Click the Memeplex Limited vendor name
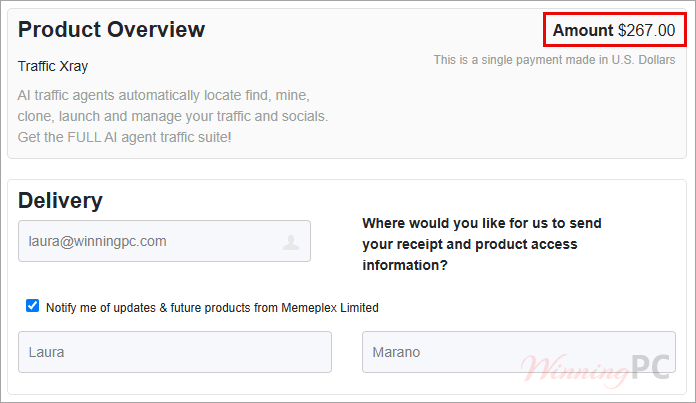696x403 pixels. click(330, 308)
